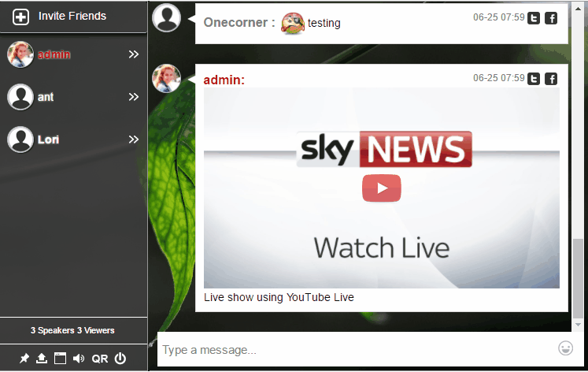
Task: Click the Watch Live text in video
Action: 382,247
